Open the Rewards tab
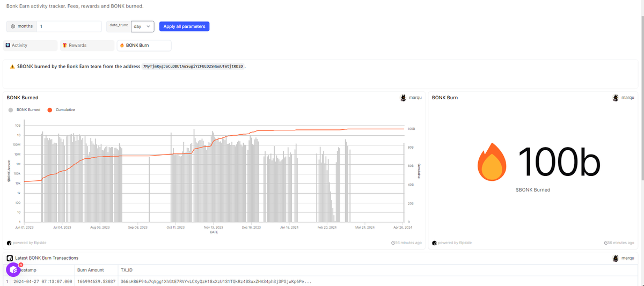The image size is (644, 286). click(87, 46)
